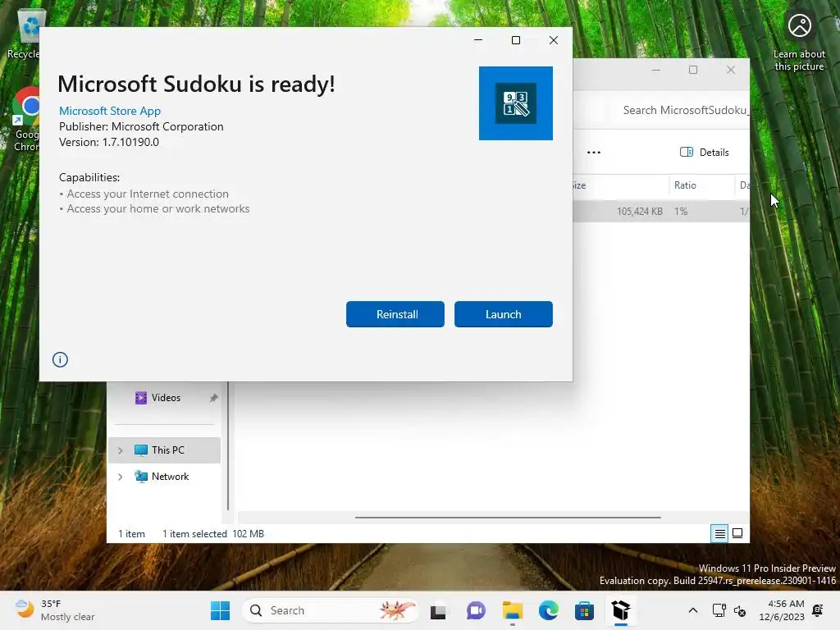Click the taskbar Search box

click(x=330, y=610)
